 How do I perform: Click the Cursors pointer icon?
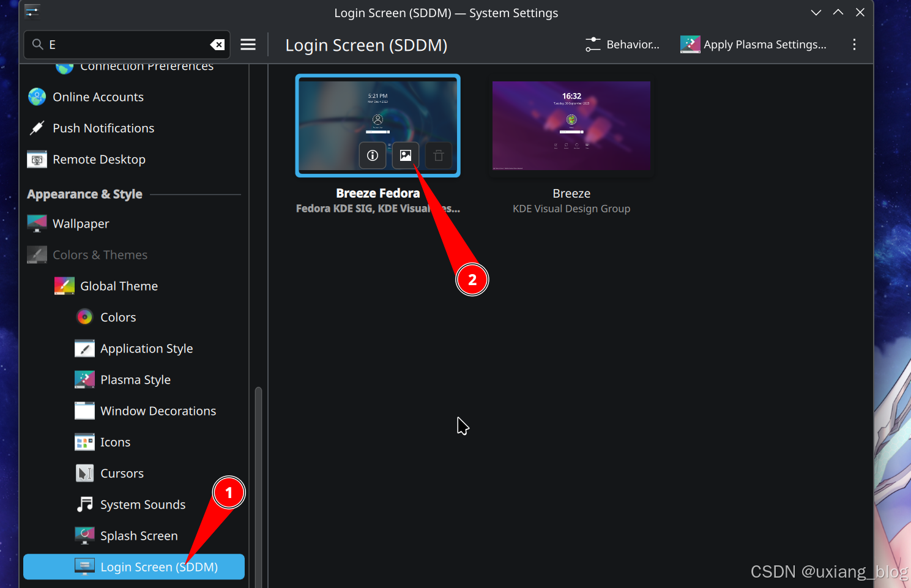(84, 473)
